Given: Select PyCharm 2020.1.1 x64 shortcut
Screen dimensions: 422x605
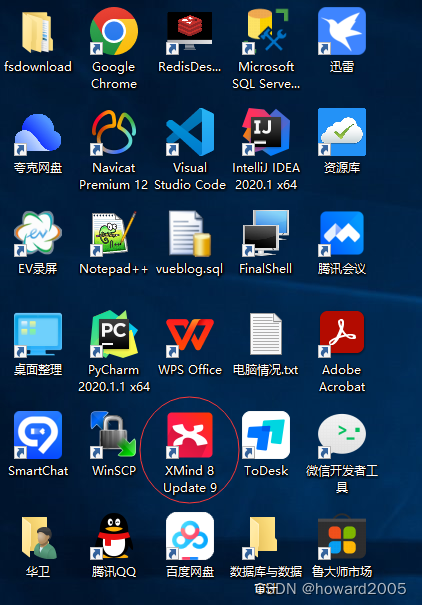Looking at the screenshot, I should (x=114, y=334).
